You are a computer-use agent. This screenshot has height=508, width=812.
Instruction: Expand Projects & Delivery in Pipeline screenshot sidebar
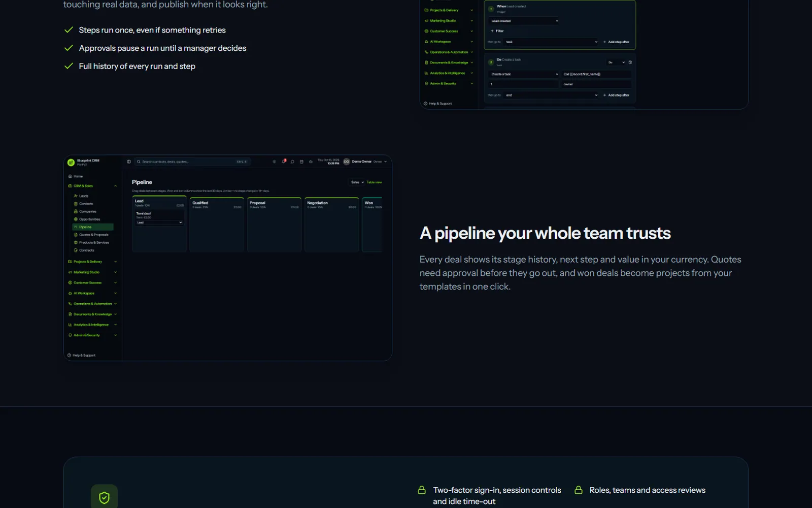[x=92, y=262]
